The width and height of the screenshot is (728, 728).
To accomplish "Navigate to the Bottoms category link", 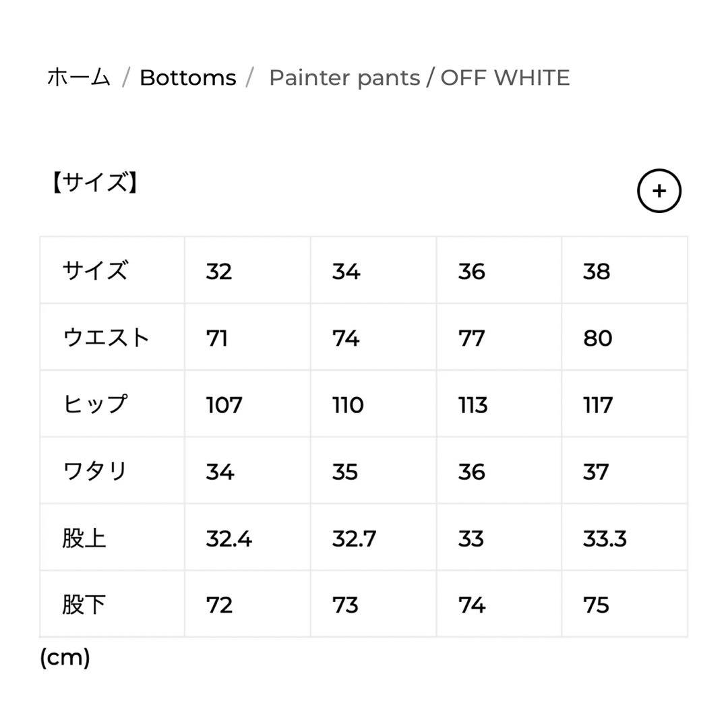I will coord(187,77).
